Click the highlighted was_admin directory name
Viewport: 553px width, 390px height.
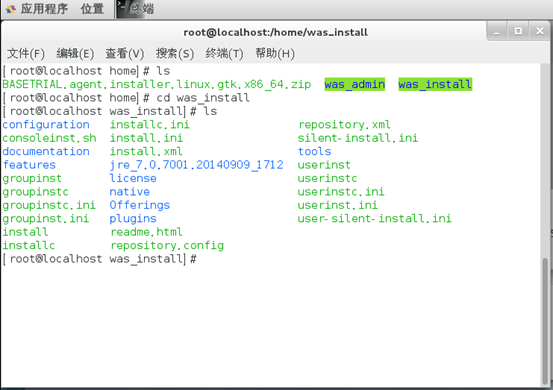(x=354, y=84)
